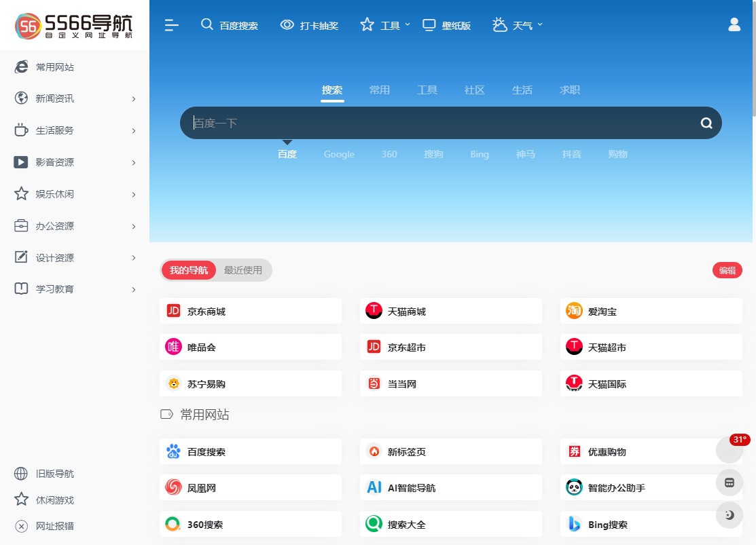Screen dimensions: 756x545
Task: Click the page vertical scrollbar
Action: point(754,58)
